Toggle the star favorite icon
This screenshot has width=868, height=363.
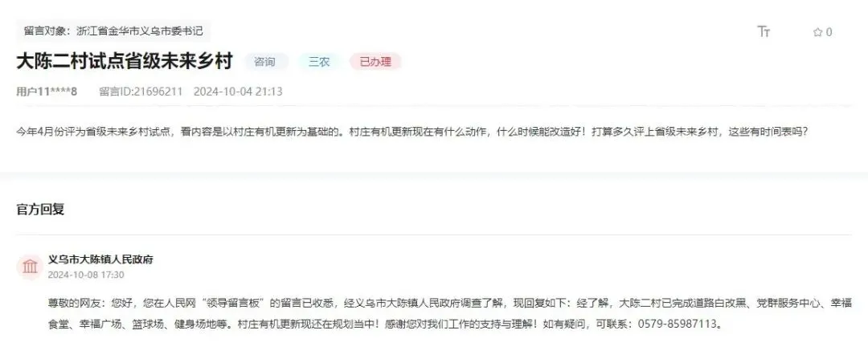[x=817, y=32]
